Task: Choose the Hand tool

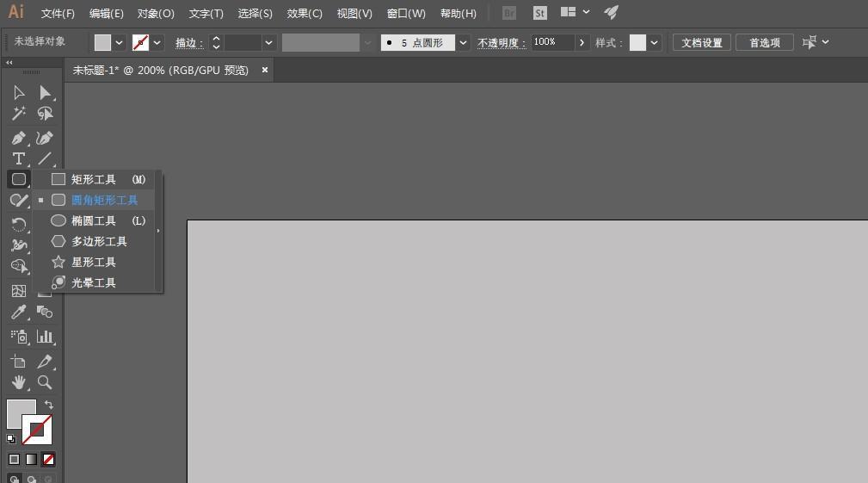Action: [19, 382]
